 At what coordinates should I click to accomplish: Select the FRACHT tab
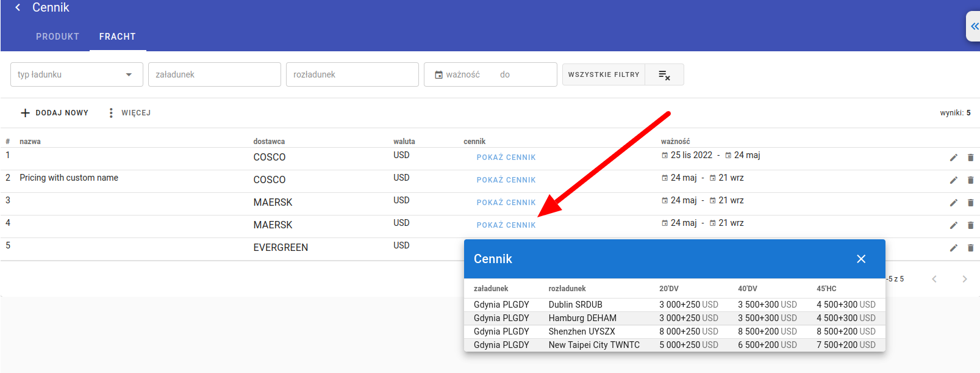click(x=118, y=37)
